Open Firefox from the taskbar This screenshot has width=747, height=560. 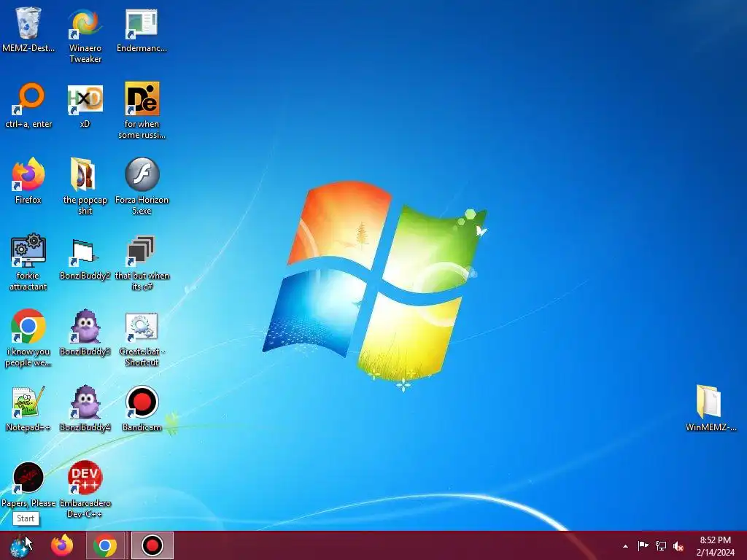coord(62,545)
